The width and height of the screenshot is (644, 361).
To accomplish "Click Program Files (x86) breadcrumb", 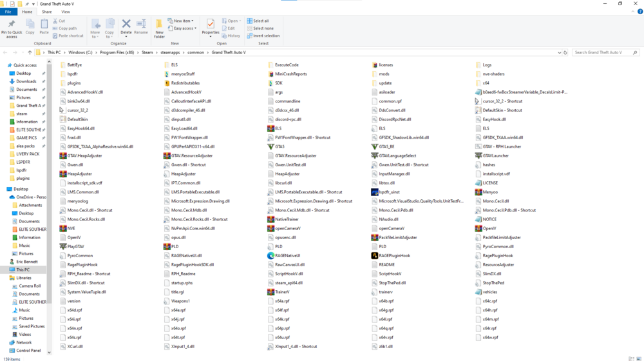I will point(117,53).
